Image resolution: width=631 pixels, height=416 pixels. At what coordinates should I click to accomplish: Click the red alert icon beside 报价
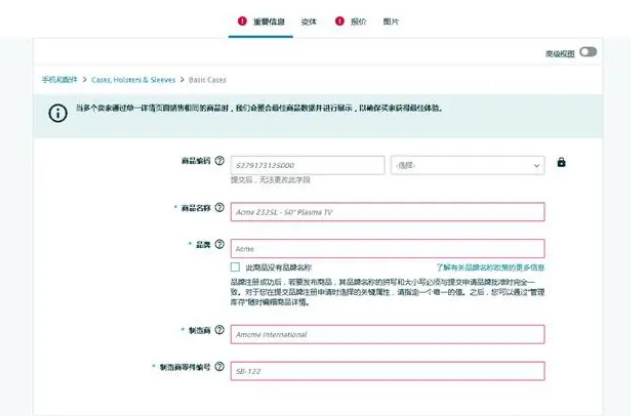pyautogui.click(x=340, y=21)
